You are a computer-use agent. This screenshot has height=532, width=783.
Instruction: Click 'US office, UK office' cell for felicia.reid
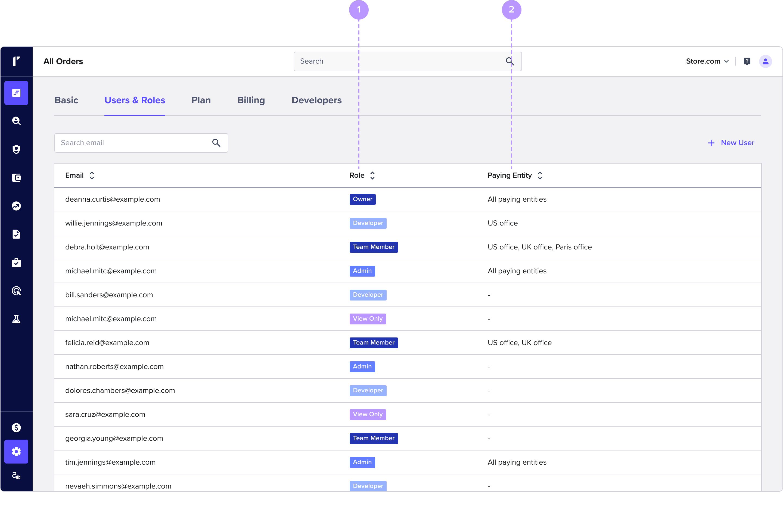pos(520,343)
